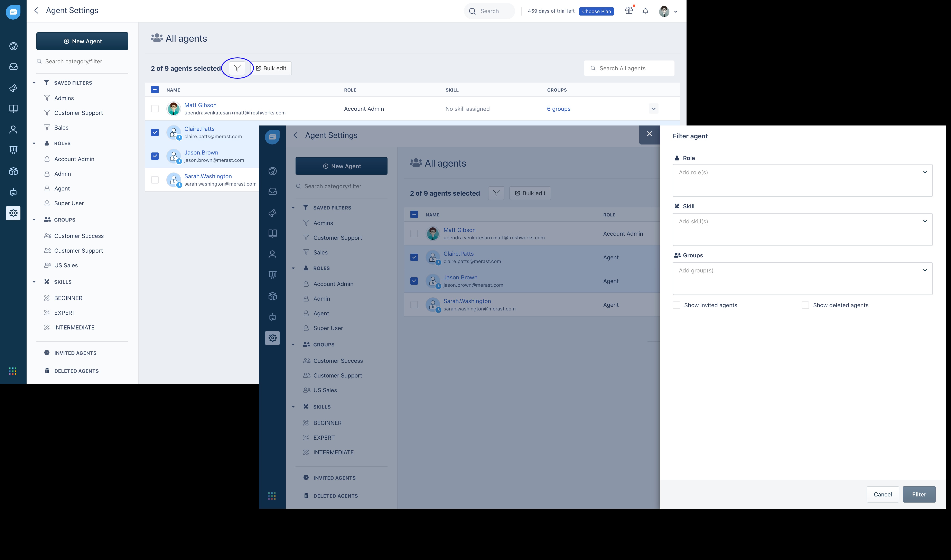The width and height of the screenshot is (951, 560).
Task: Click the bot icon in the overlay window sidebar
Action: pos(272,317)
